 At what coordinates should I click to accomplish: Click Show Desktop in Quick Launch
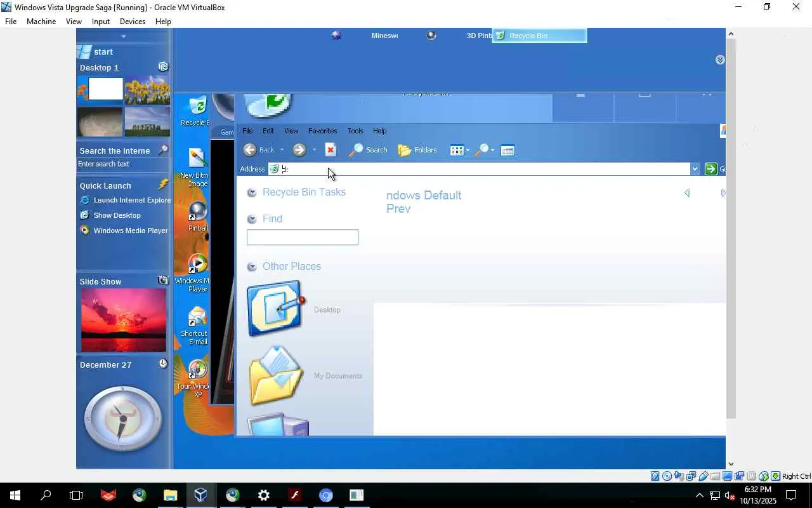(110, 215)
